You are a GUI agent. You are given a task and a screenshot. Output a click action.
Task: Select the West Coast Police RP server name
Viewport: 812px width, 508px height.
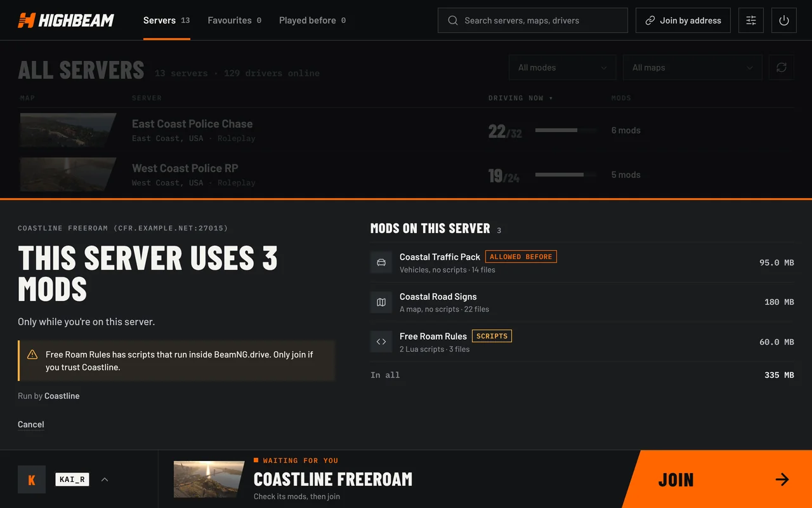(x=185, y=168)
